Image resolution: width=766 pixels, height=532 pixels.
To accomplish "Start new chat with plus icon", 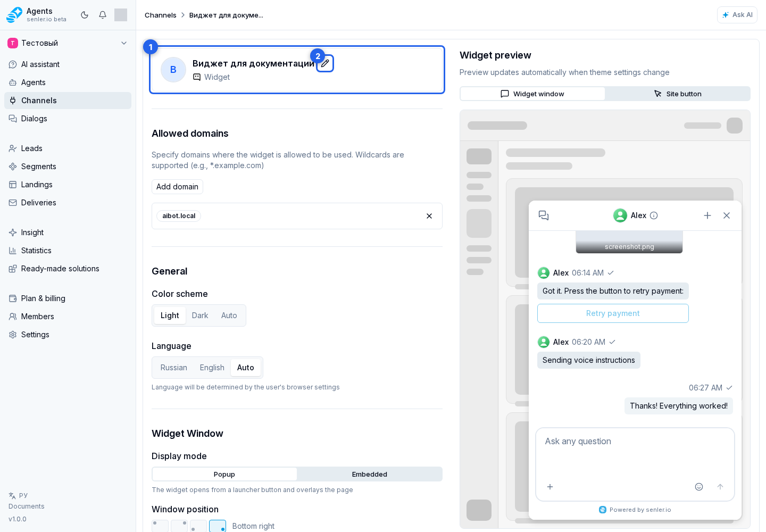I will click(x=707, y=215).
